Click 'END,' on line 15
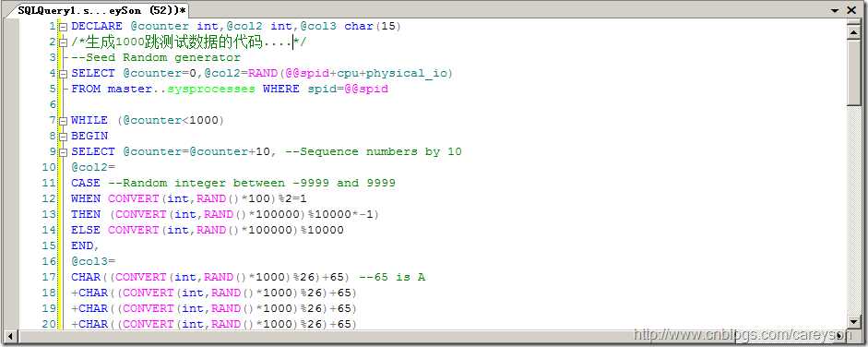 pos(85,245)
